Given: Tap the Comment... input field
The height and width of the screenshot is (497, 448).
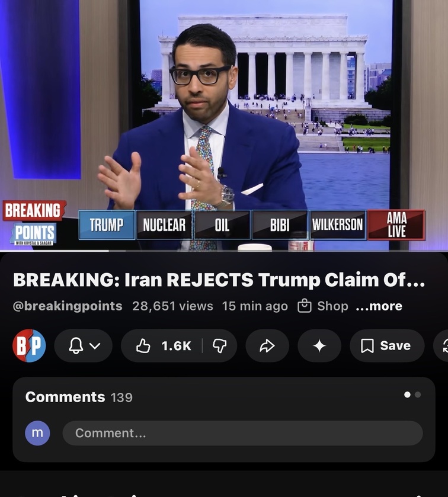Looking at the screenshot, I should point(242,433).
